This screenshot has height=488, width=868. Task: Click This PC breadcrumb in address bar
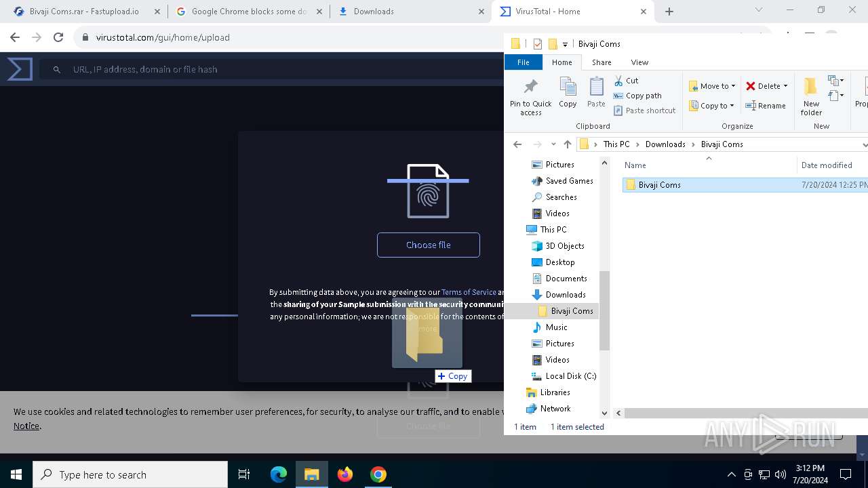click(x=616, y=144)
